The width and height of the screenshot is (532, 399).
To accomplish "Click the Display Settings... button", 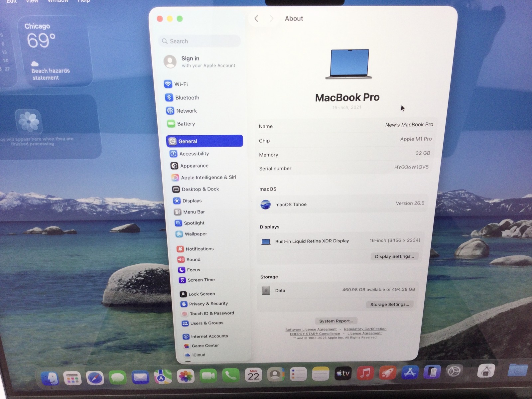I will (394, 256).
